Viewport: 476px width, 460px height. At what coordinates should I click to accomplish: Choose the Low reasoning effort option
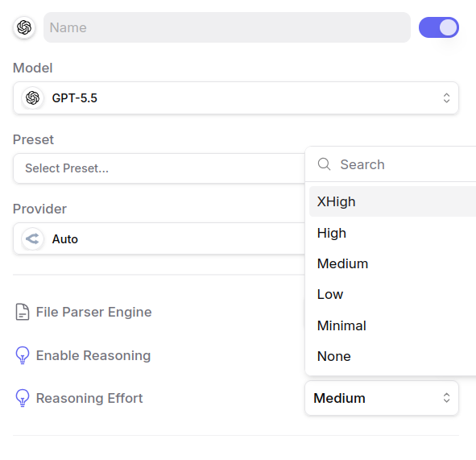click(x=392, y=294)
